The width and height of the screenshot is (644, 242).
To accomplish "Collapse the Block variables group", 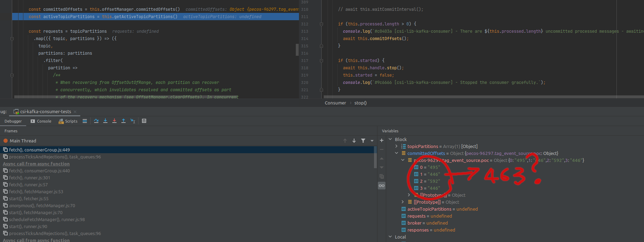I will click(390, 139).
